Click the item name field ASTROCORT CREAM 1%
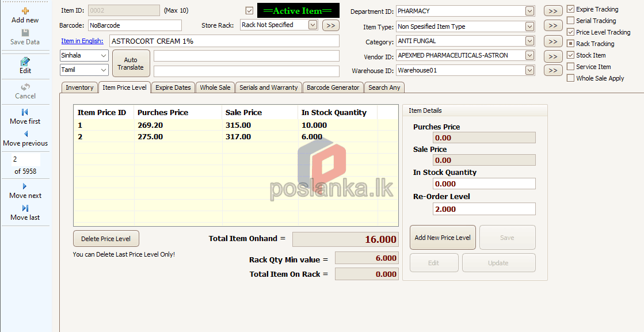The width and height of the screenshot is (644, 332). 224,41
